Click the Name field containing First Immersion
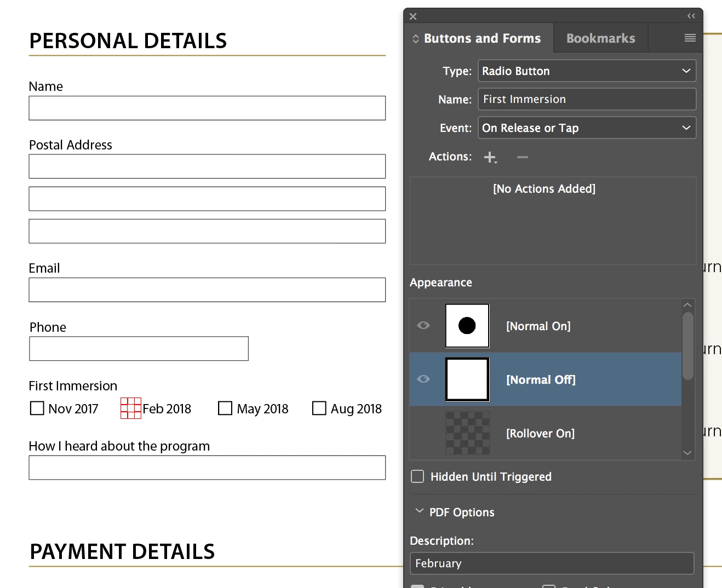This screenshot has height=588, width=722. click(x=587, y=99)
